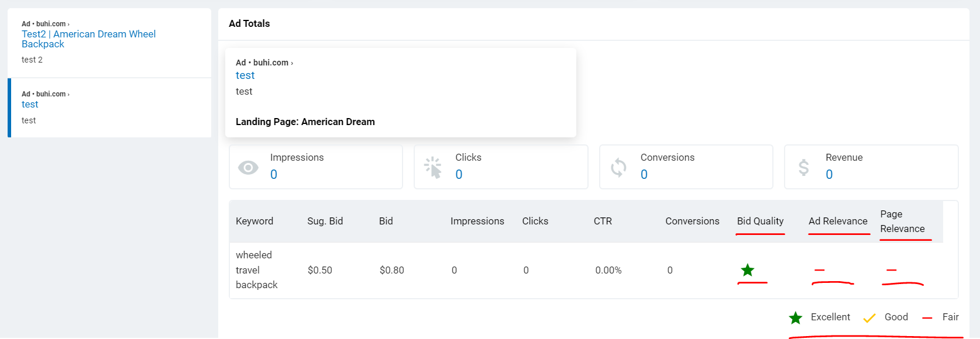Click the Bid Quality column header

(760, 221)
